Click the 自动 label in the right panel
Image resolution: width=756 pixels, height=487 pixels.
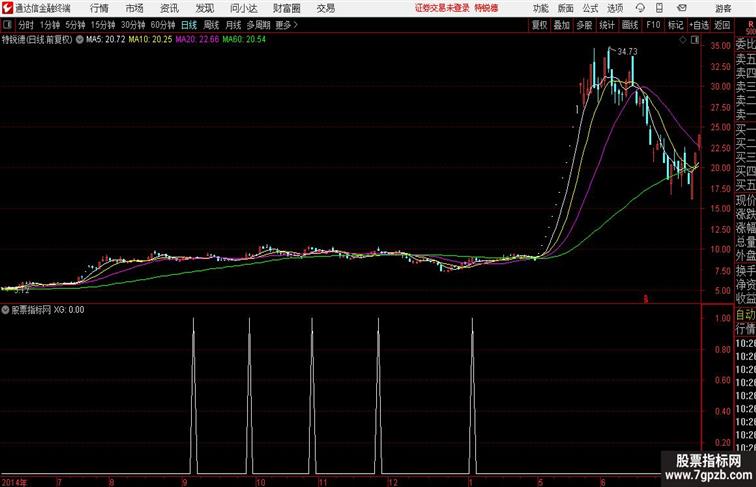745,315
